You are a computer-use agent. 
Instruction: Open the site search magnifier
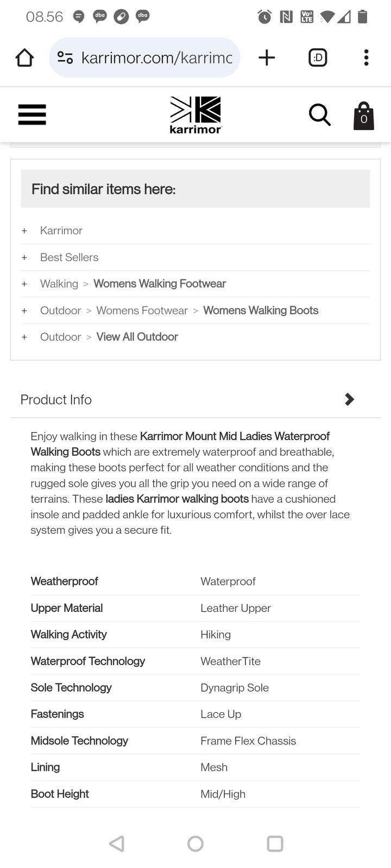[319, 114]
